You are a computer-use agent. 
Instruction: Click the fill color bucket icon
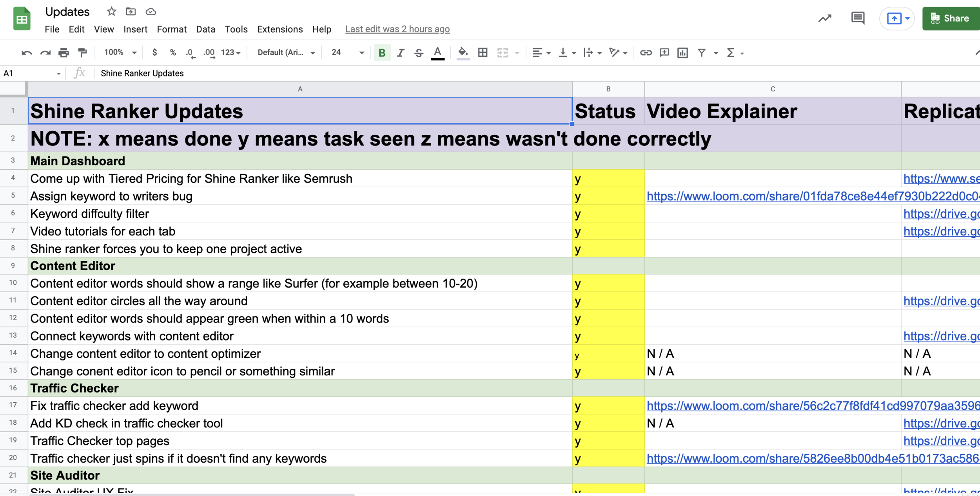(x=462, y=52)
